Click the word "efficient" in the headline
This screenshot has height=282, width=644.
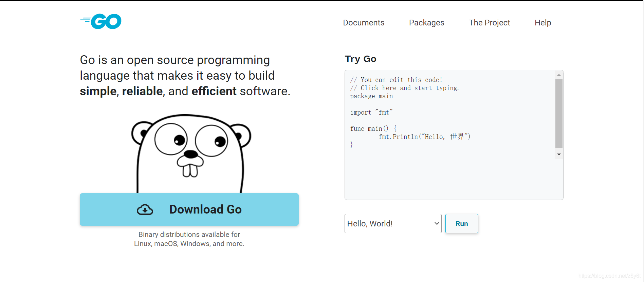(x=214, y=91)
